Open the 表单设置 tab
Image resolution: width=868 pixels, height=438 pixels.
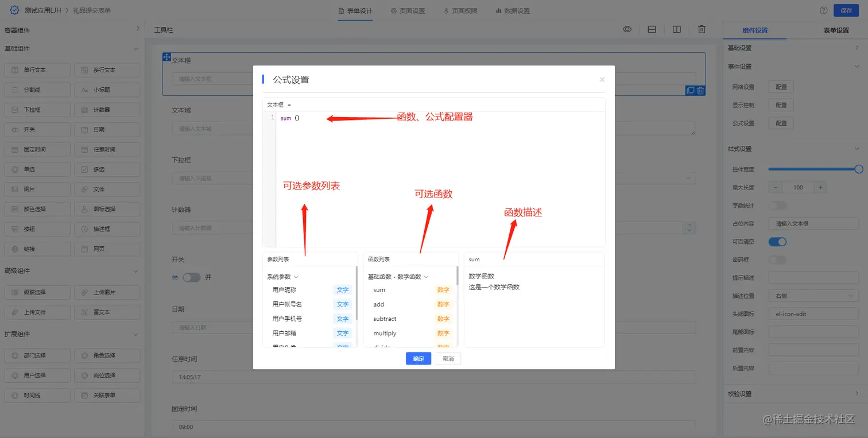click(836, 30)
